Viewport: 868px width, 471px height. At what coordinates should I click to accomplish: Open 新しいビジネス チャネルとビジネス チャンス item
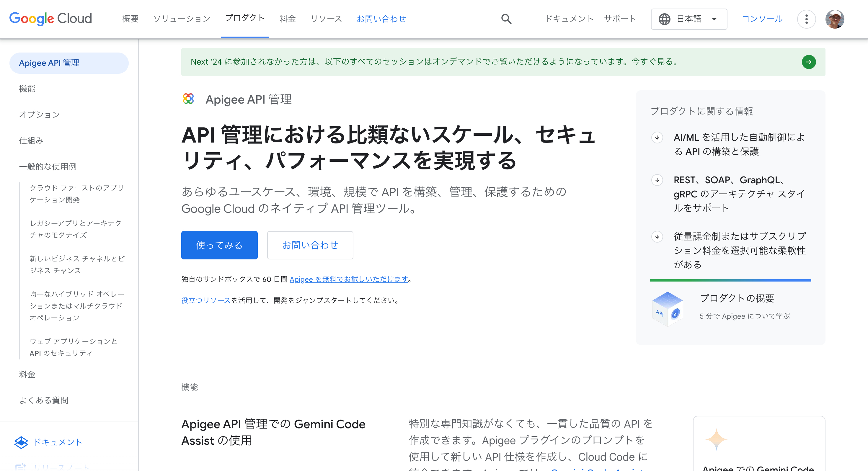(77, 264)
